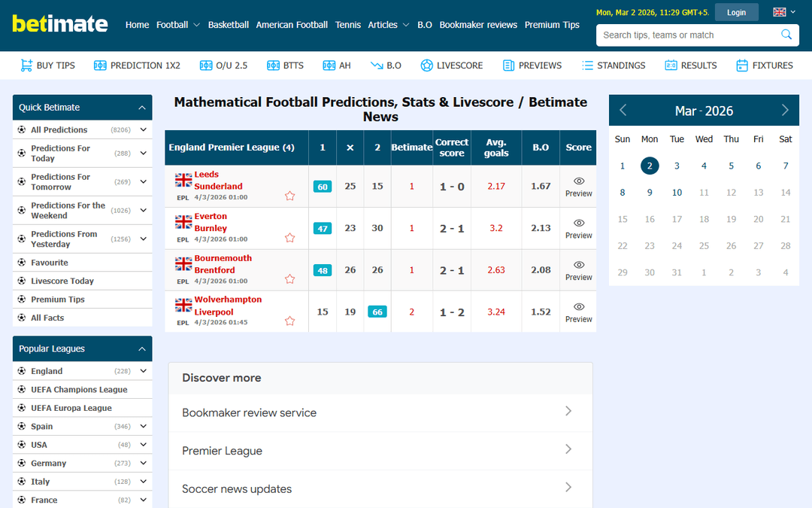Favourite the Wolverhampton vs Liverpool match star

(290, 321)
